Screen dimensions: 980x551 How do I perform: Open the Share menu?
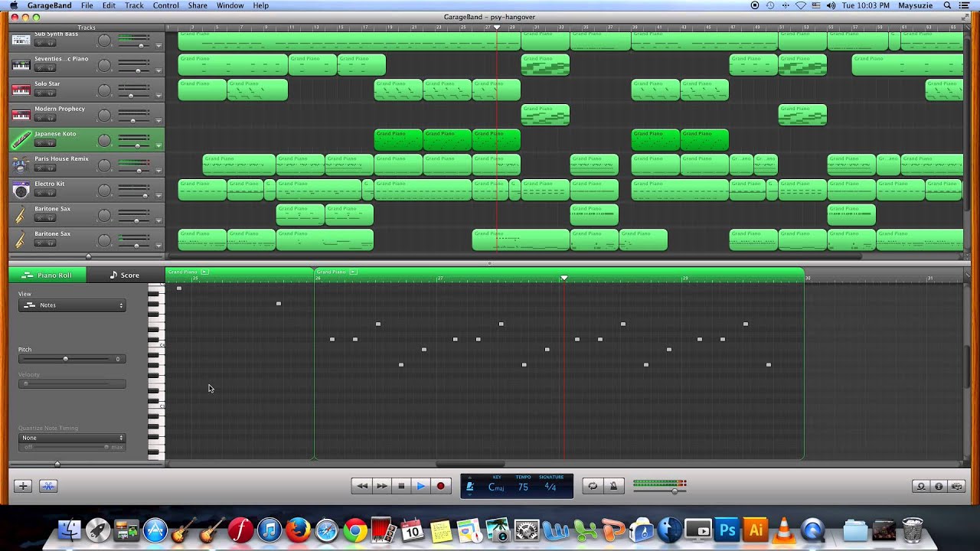[x=198, y=5]
